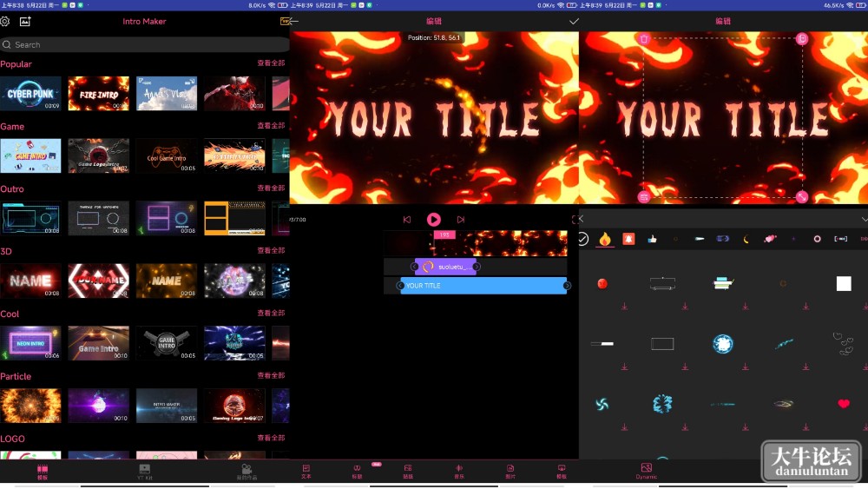Jump to the next frame
Image resolution: width=868 pixels, height=489 pixels.
461,220
